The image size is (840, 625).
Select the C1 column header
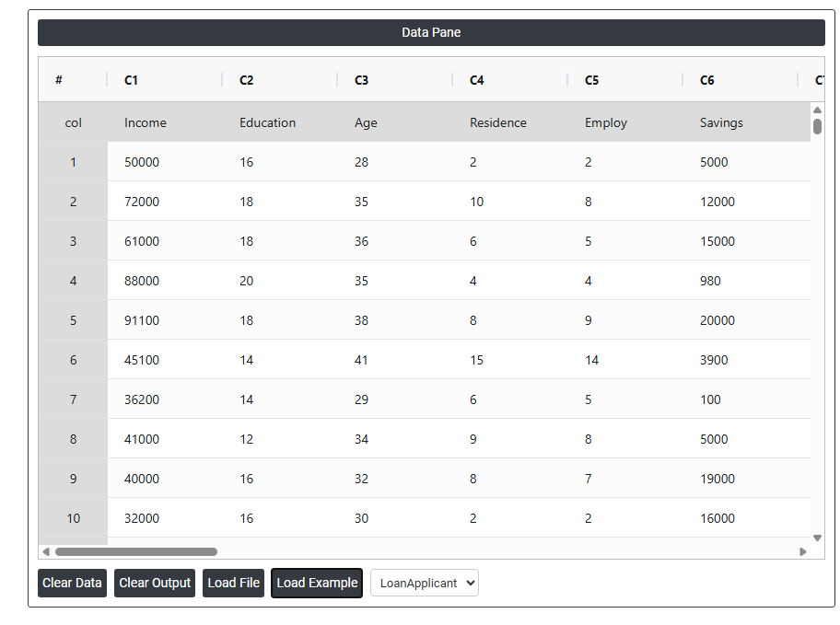(131, 80)
